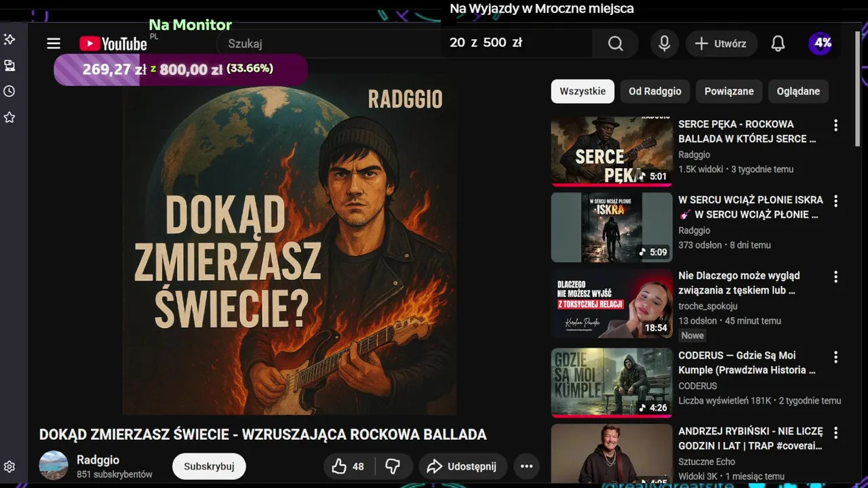Open Sztuczne Echo channel name
Screen dimensions: 868x488
pos(707,462)
